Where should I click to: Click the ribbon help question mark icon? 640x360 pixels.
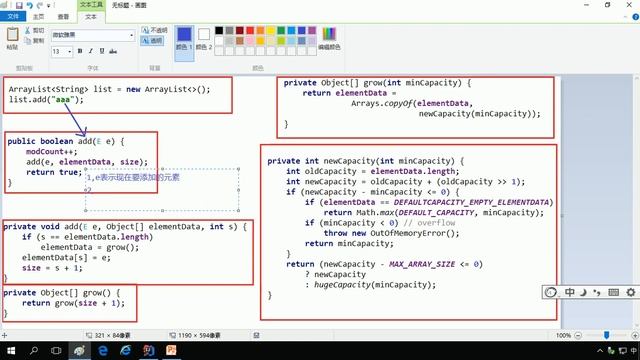(x=636, y=17)
